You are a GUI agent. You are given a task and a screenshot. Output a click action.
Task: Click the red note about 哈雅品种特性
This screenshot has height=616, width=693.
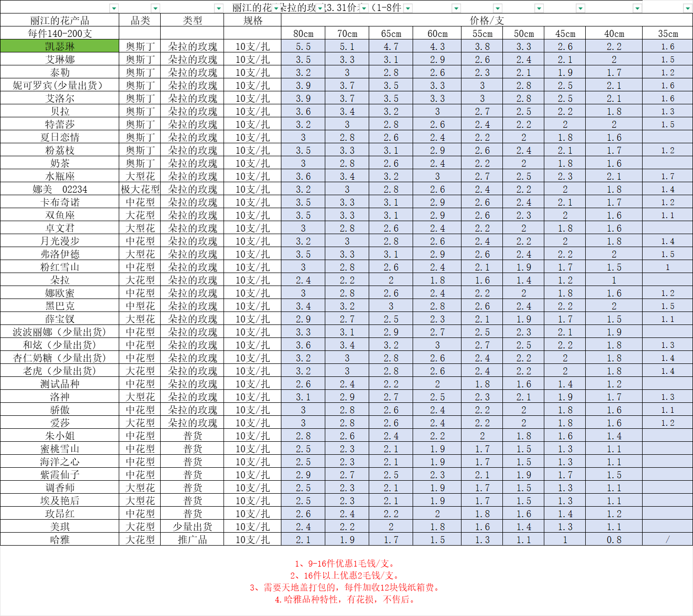[345, 600]
